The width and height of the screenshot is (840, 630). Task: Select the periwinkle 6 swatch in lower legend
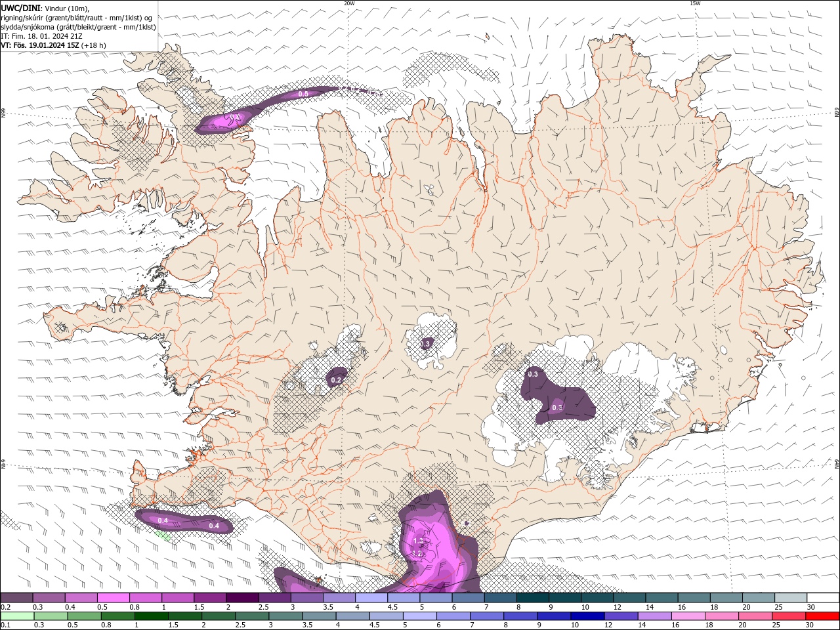(x=453, y=616)
